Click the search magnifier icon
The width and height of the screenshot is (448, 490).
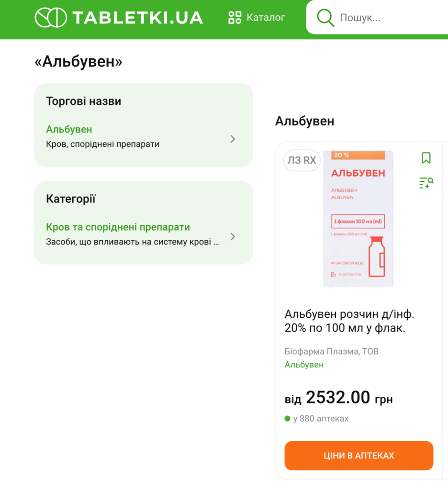(x=325, y=18)
